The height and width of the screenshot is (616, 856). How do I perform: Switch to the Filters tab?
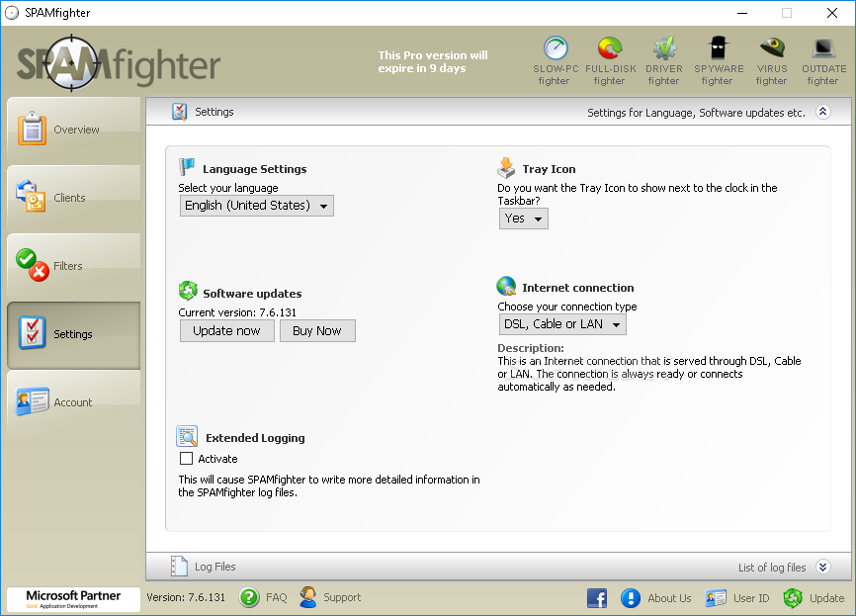coord(74,266)
